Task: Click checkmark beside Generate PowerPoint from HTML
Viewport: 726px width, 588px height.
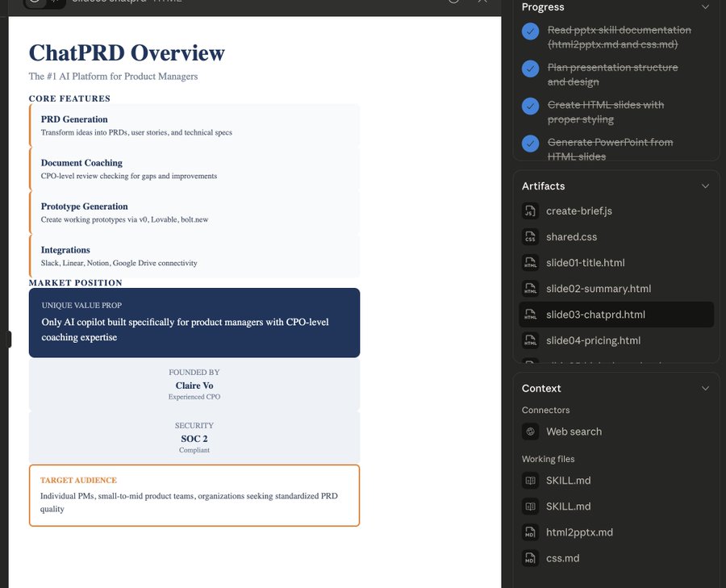Action: 530,144
